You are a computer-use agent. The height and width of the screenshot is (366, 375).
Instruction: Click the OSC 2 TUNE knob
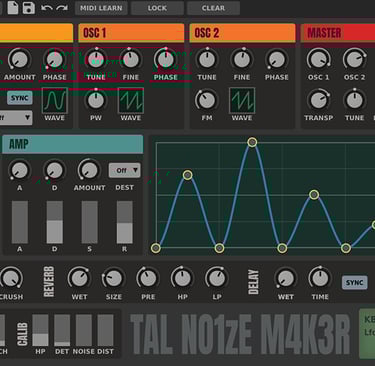click(x=207, y=60)
